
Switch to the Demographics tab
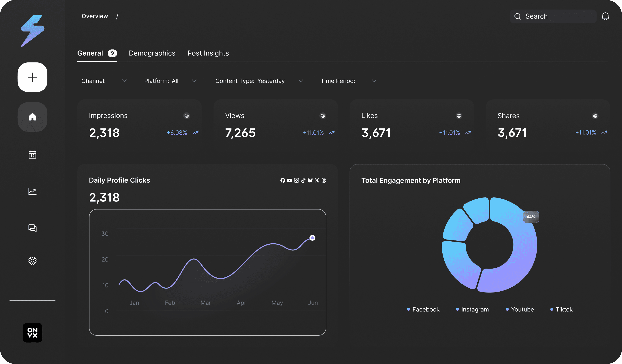[x=152, y=53]
